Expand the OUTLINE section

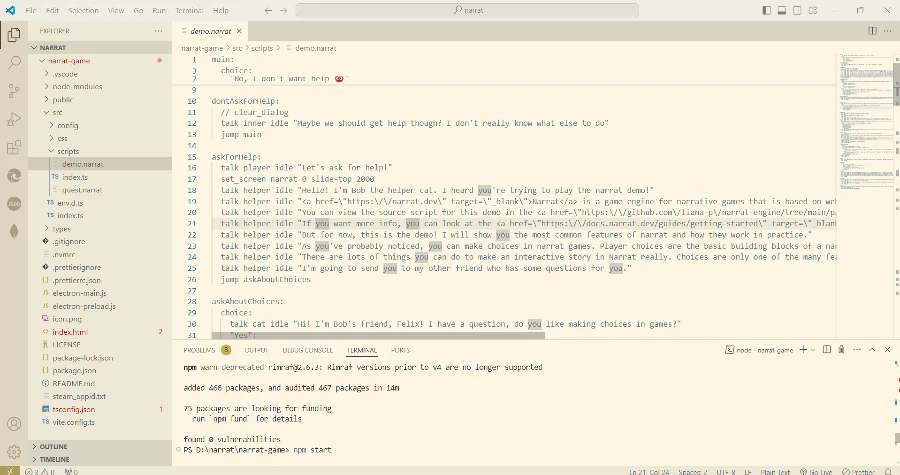[x=54, y=446]
